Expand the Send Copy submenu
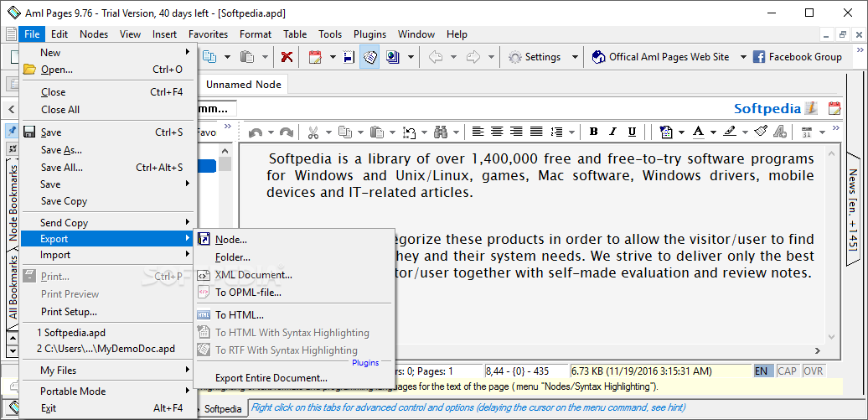Screen dimensions: 868x420 point(109,223)
